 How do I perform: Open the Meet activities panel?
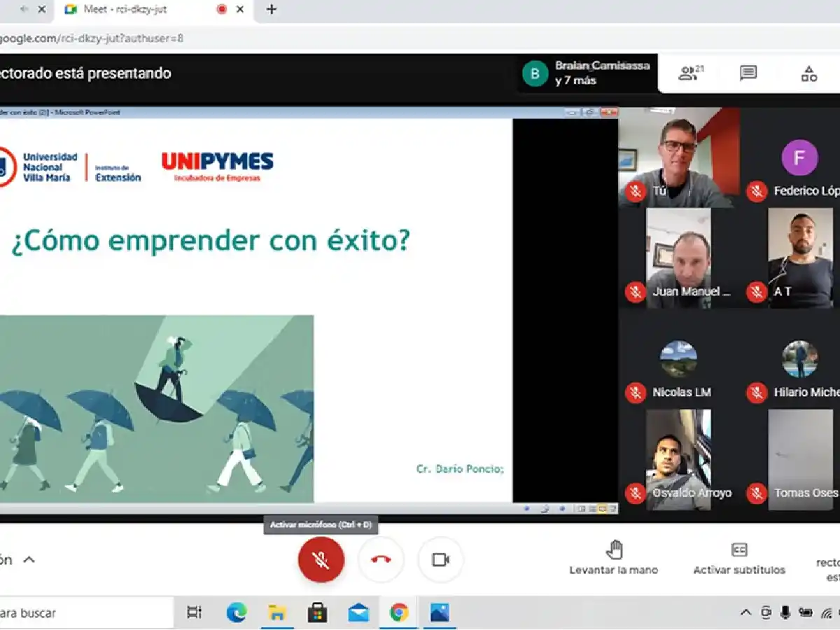point(809,73)
